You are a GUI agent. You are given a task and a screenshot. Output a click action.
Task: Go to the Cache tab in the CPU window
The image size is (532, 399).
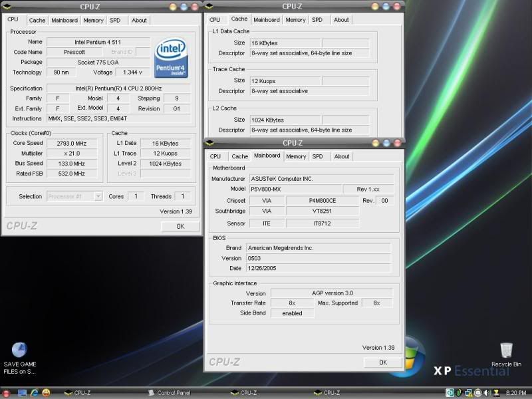(x=37, y=20)
